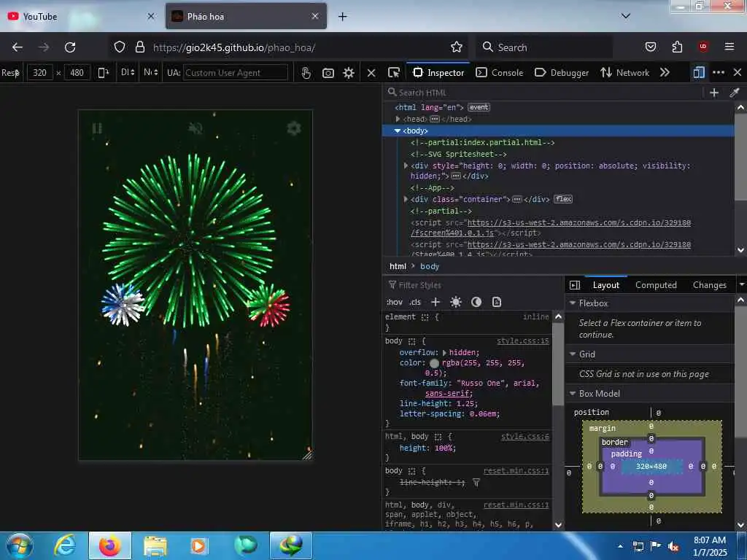Open the Extensions puzzle icon
The height and width of the screenshot is (560, 747).
(x=677, y=47)
